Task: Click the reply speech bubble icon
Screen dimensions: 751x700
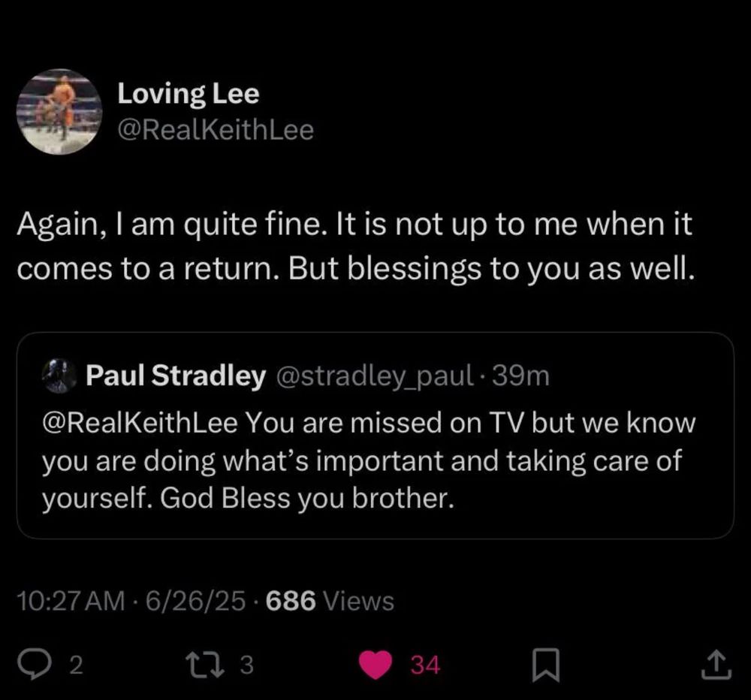Action: pyautogui.click(x=34, y=663)
